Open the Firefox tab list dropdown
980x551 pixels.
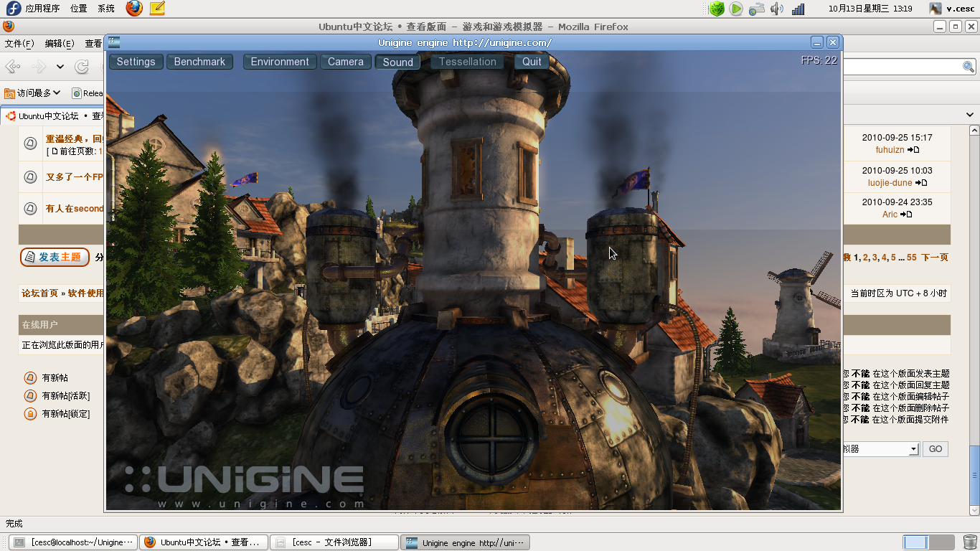coord(971,115)
